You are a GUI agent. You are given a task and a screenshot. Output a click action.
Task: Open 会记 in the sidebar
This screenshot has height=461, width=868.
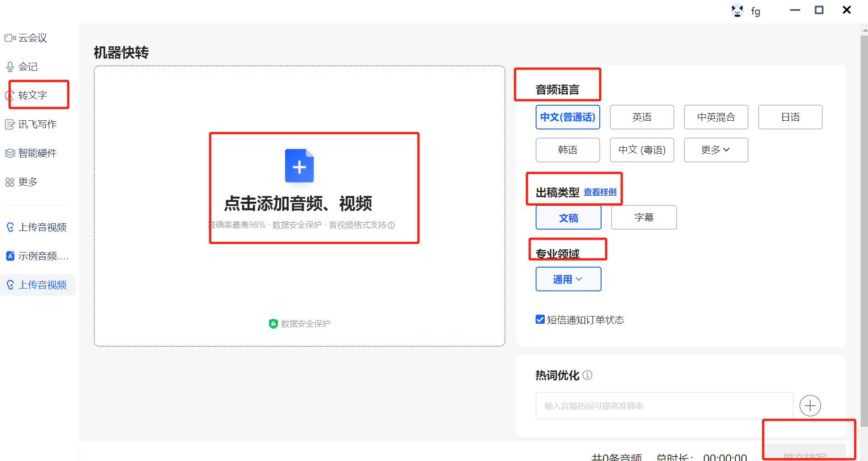point(22,67)
